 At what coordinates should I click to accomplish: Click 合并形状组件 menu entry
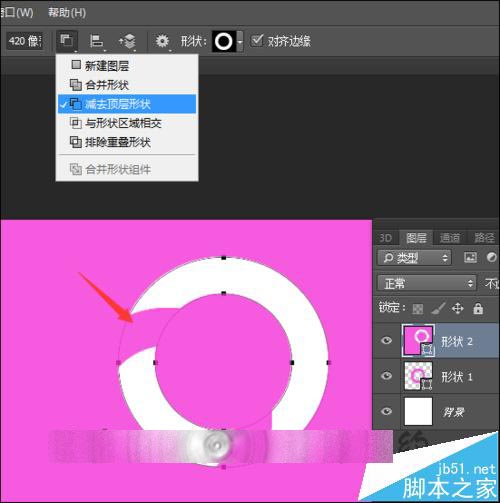127,169
